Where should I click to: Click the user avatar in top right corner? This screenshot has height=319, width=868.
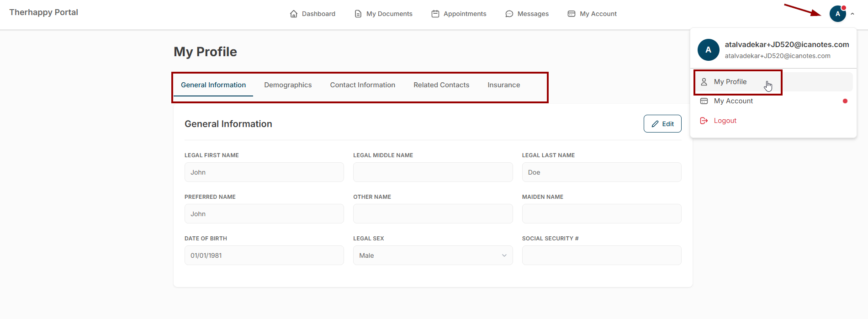point(838,14)
